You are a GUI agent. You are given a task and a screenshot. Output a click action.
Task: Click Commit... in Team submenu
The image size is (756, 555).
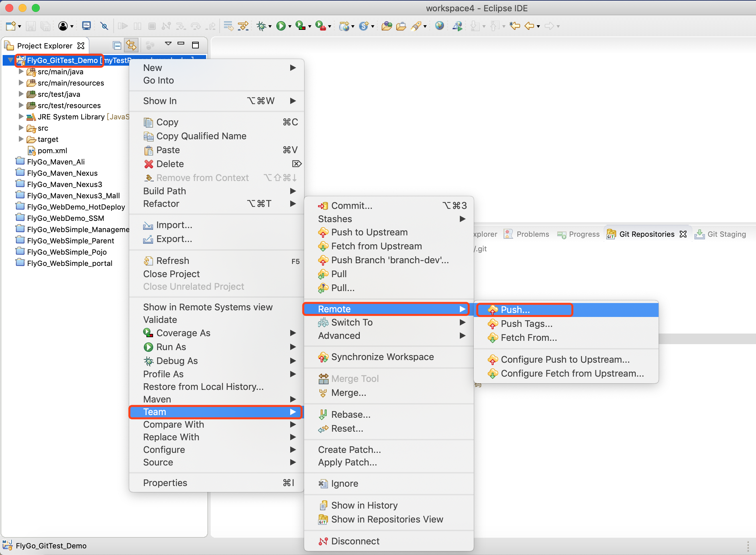tap(351, 206)
